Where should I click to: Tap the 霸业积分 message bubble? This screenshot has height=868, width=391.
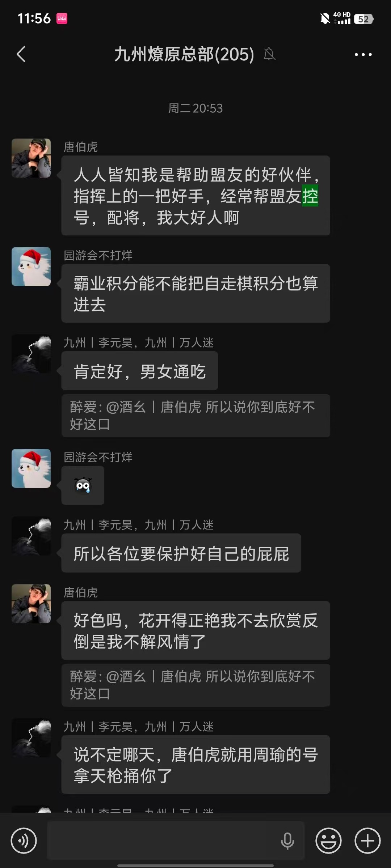tap(195, 293)
